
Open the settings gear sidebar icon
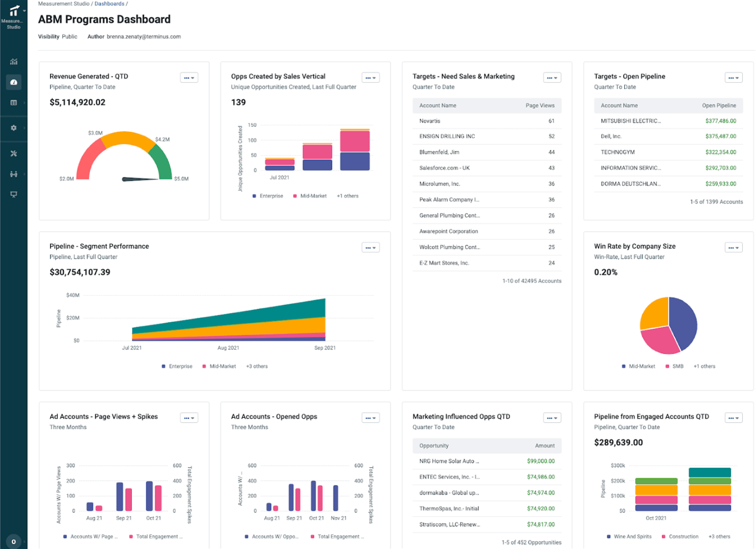pos(14,128)
